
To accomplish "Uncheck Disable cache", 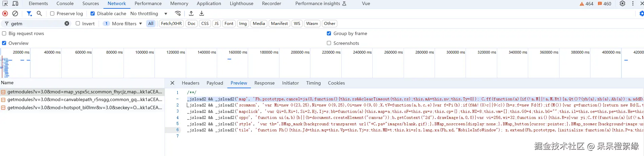I will coord(93,13).
